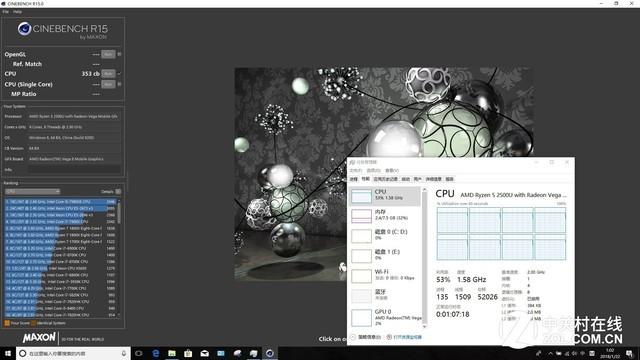
Task: Open the Mail app from the taskbar
Action: pos(204,353)
